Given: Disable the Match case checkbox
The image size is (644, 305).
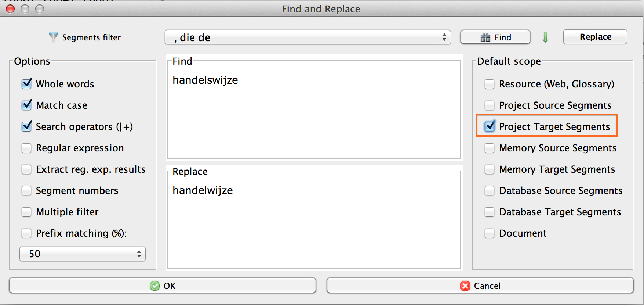Looking at the screenshot, I should (27, 105).
